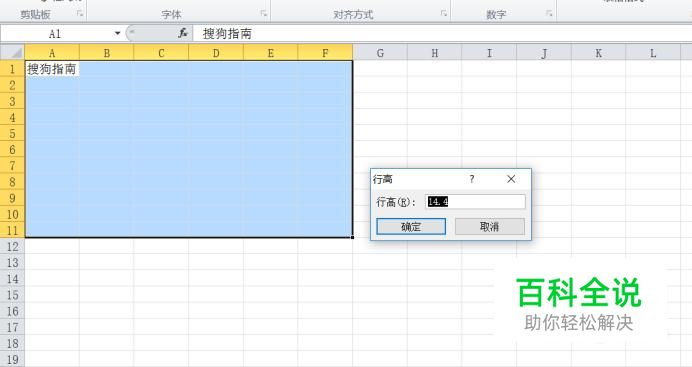Select row 15 header
Image resolution: width=692 pixels, height=367 pixels.
[12, 295]
